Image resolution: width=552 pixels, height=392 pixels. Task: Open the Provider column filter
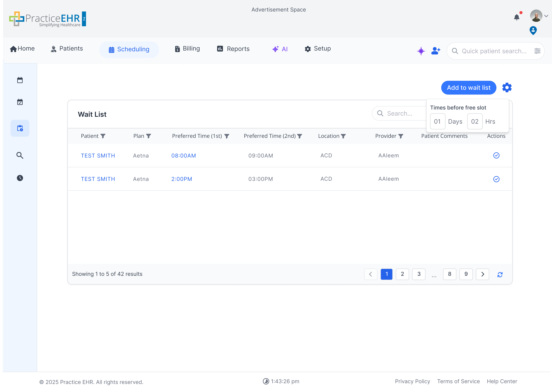[x=401, y=136]
